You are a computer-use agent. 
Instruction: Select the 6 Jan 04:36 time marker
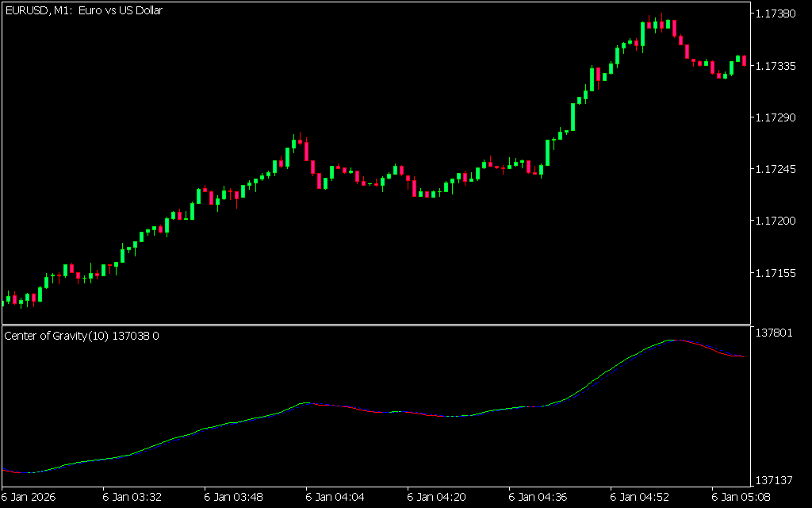tap(538, 497)
